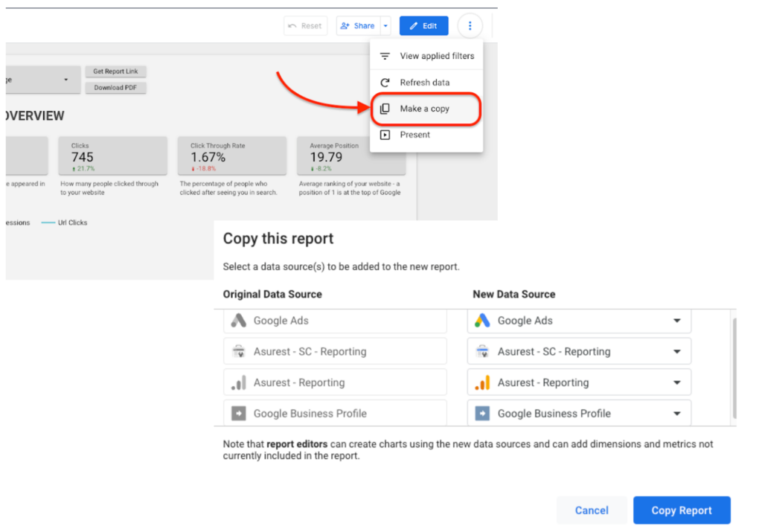The width and height of the screenshot is (762, 532).
Task: Click the Refresh data circular arrow icon
Action: [x=385, y=83]
